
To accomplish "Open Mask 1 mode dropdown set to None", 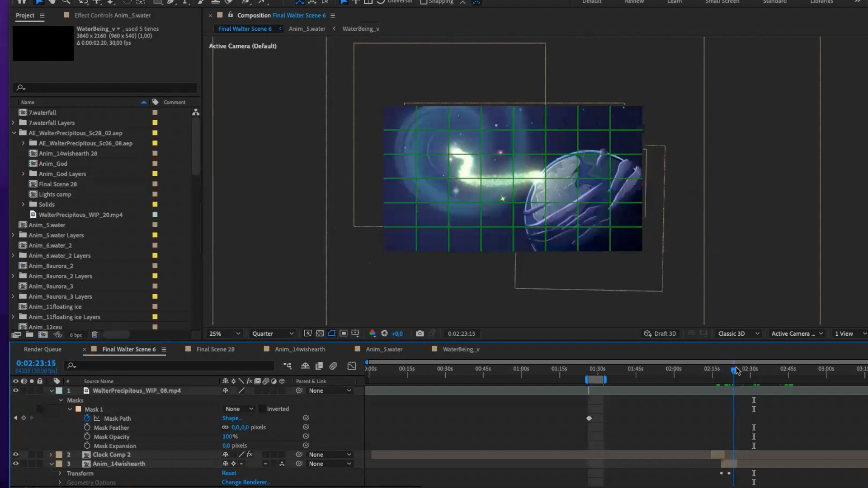I will pyautogui.click(x=239, y=409).
